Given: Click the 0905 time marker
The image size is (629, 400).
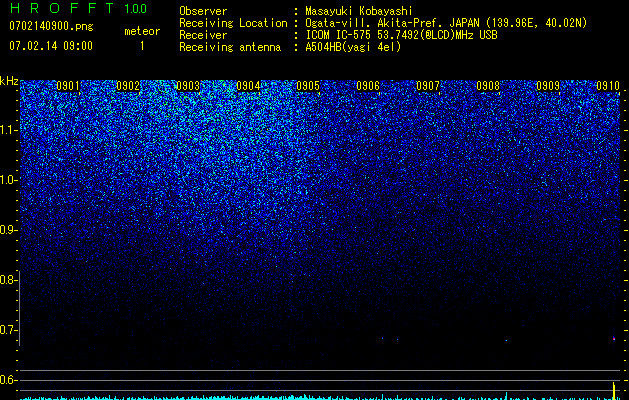Looking at the screenshot, I should (x=308, y=86).
